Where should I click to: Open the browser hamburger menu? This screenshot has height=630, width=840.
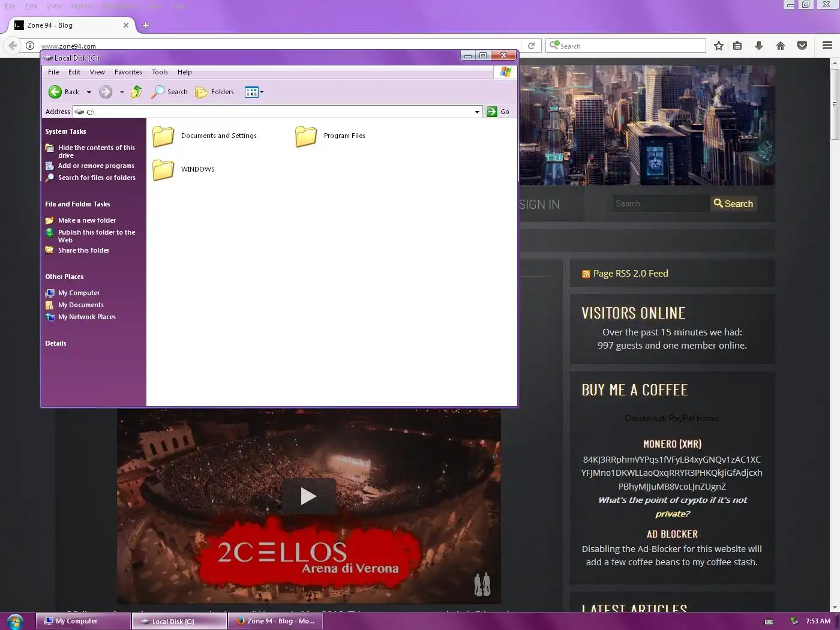(827, 46)
